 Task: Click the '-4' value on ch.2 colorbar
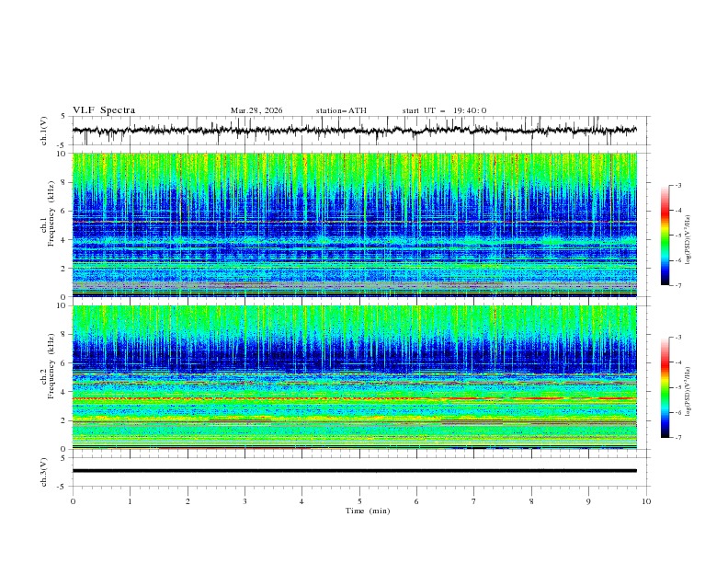(x=678, y=362)
